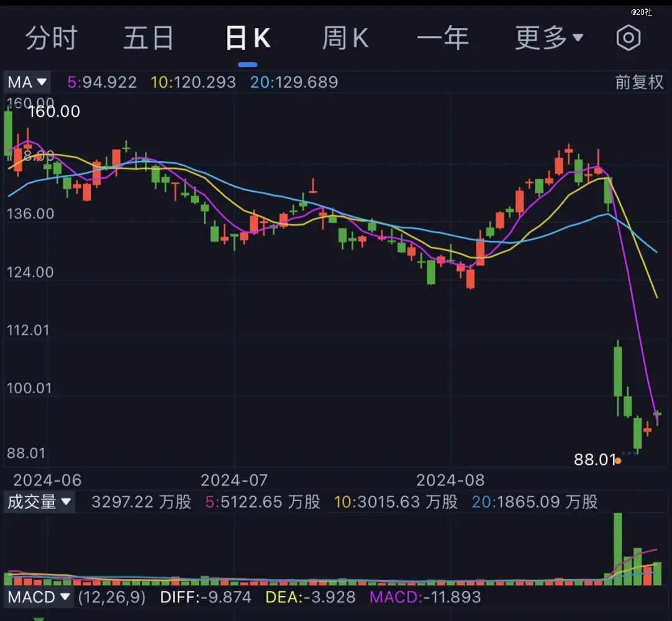The width and height of the screenshot is (672, 621).
Task: Click the volume 5:5122.65 万股 label
Action: pyautogui.click(x=264, y=502)
